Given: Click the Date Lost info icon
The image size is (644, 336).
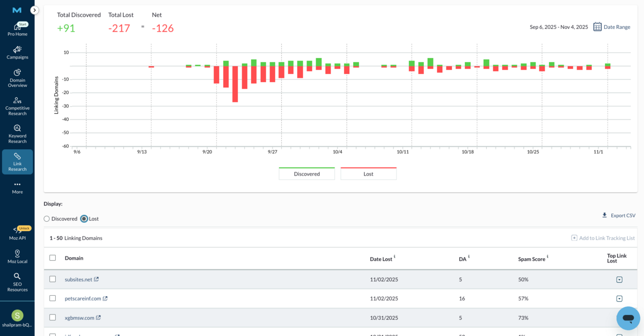Looking at the screenshot, I should click(x=394, y=257).
